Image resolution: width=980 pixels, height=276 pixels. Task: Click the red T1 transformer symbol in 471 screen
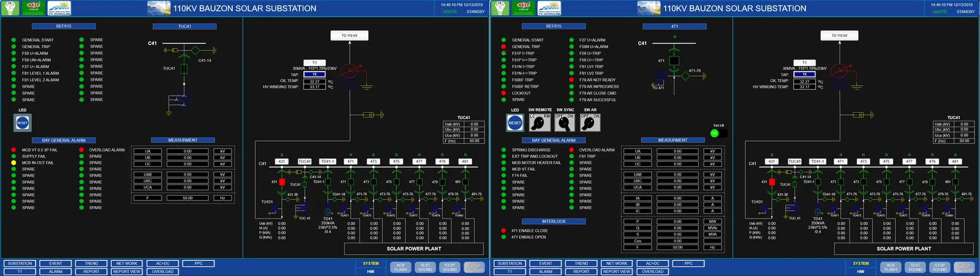[x=841, y=71]
